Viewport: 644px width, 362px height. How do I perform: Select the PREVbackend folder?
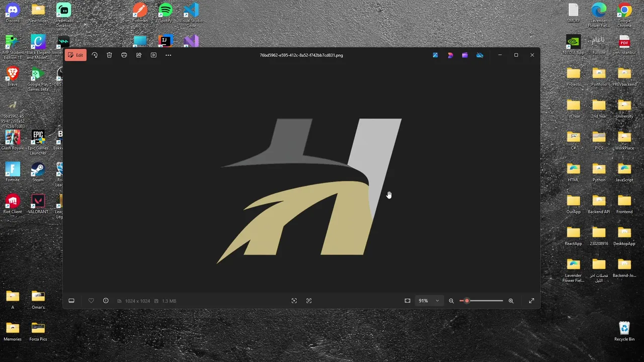click(x=624, y=77)
